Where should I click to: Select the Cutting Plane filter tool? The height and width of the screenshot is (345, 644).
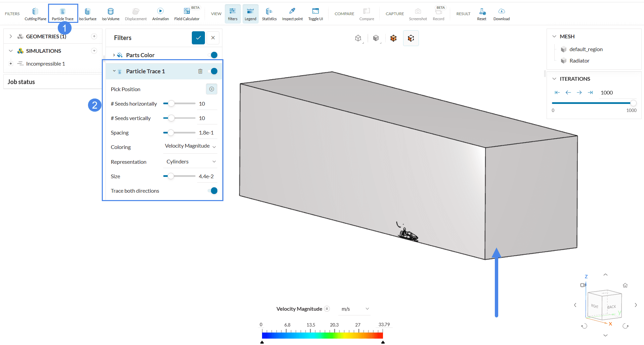pos(35,14)
